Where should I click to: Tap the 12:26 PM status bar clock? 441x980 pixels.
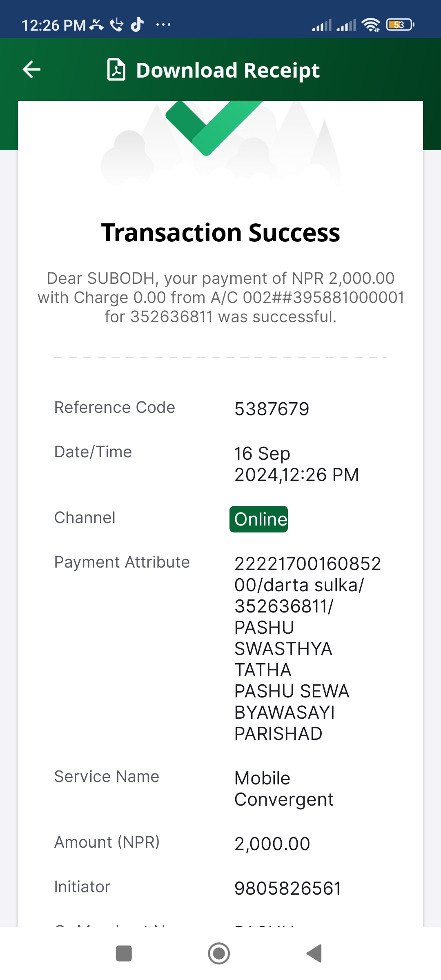tap(53, 25)
